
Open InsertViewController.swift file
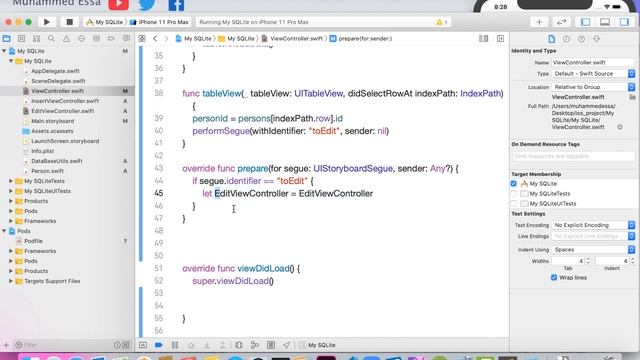[65, 101]
